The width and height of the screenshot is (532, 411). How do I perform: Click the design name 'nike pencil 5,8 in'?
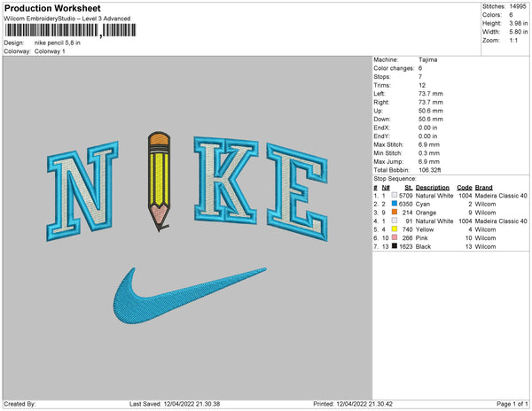click(58, 43)
